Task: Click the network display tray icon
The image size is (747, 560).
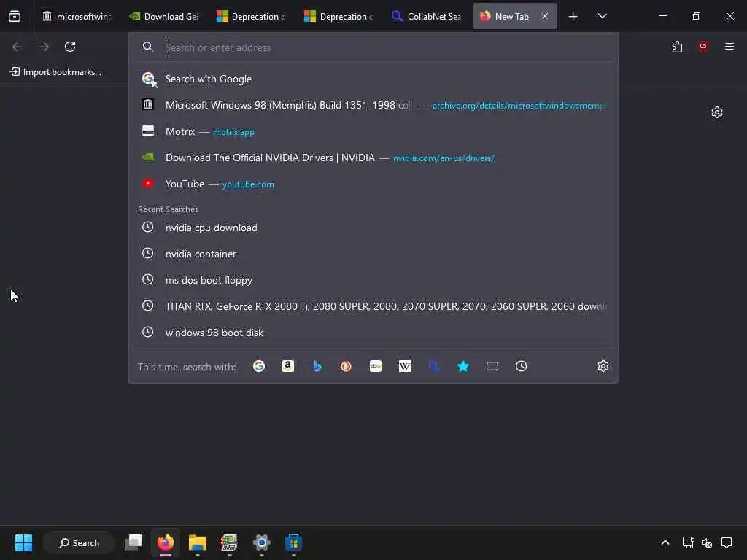Action: coord(688,542)
